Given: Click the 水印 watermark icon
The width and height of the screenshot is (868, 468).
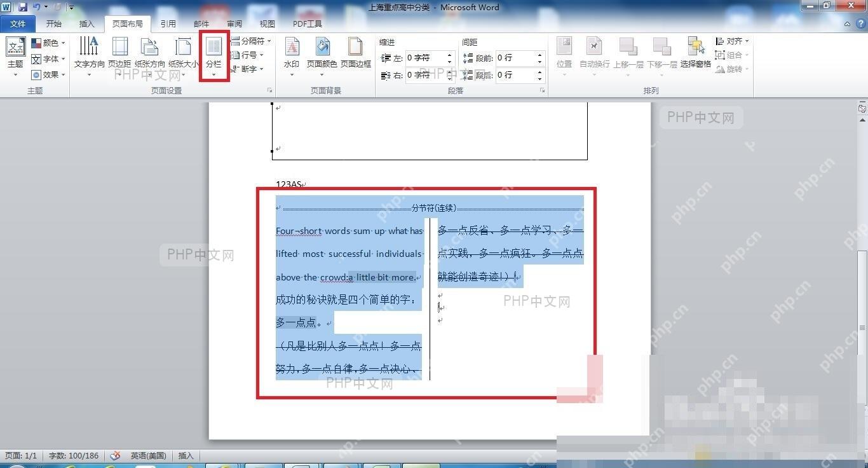Looking at the screenshot, I should (x=292, y=48).
